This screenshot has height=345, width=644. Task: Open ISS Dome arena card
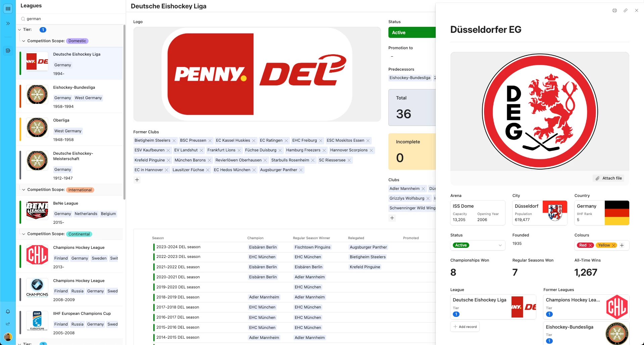(478, 213)
